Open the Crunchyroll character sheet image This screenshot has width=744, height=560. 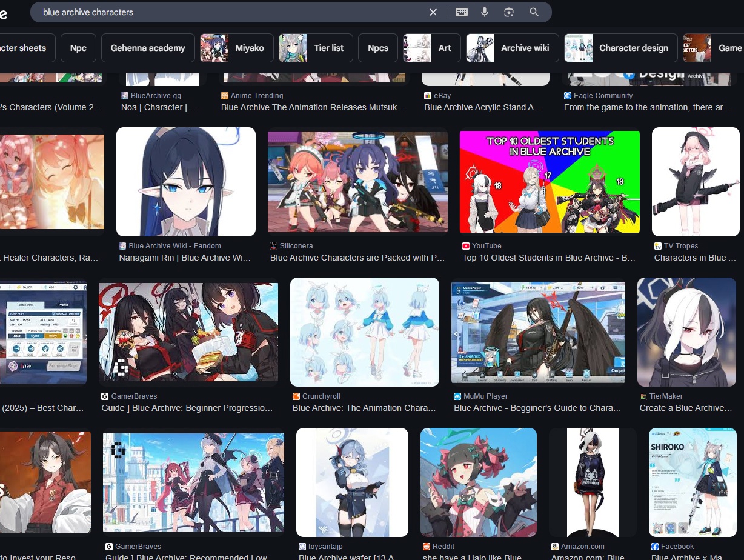[x=365, y=332]
